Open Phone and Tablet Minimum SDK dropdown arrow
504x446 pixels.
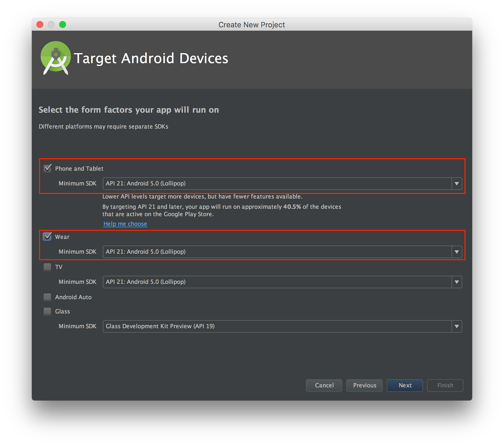pos(457,184)
